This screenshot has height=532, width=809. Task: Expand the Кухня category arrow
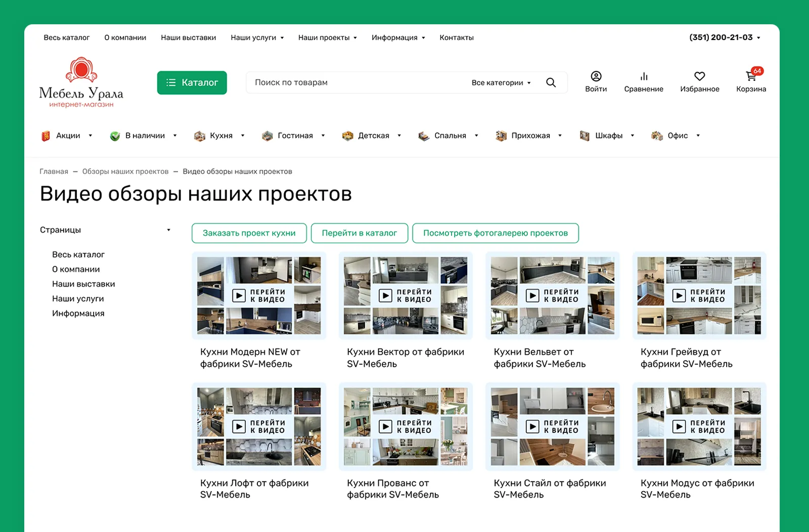[x=243, y=136]
